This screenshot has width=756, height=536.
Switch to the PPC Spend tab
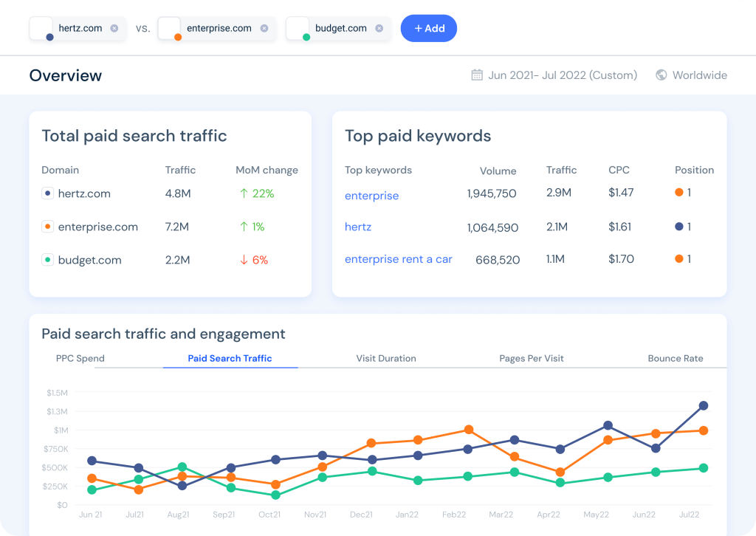coord(80,358)
